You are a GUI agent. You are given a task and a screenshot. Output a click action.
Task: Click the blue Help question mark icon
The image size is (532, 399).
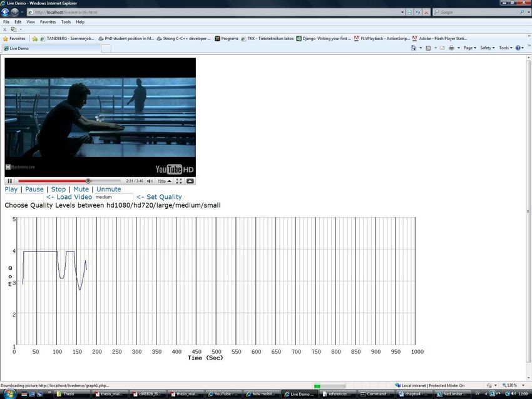pyautogui.click(x=518, y=48)
